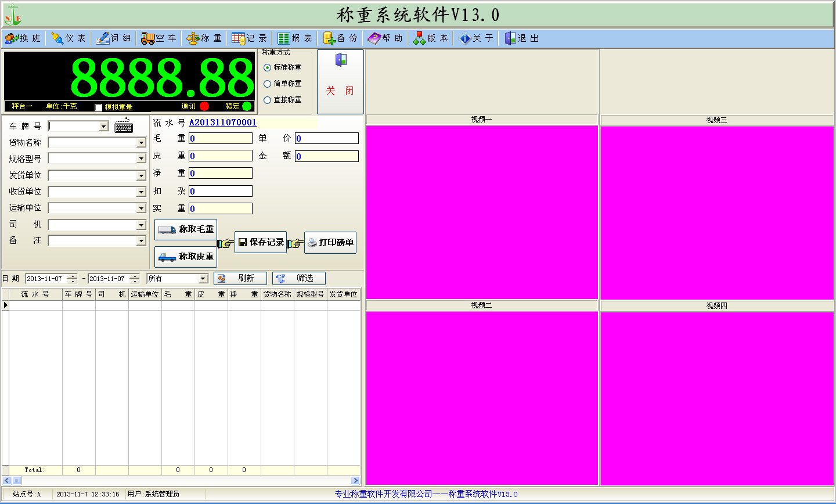Click the 单价 unit price input field

[x=327, y=138]
